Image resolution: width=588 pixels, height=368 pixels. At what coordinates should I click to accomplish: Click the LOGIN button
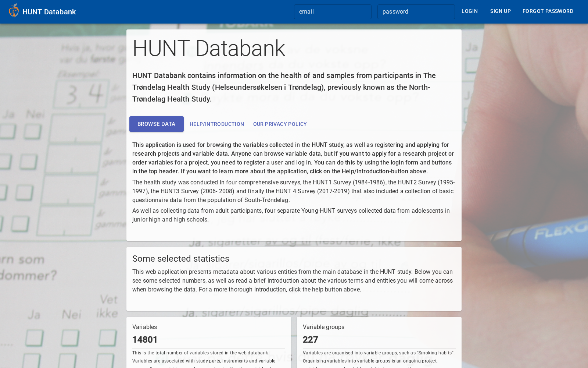pos(470,11)
